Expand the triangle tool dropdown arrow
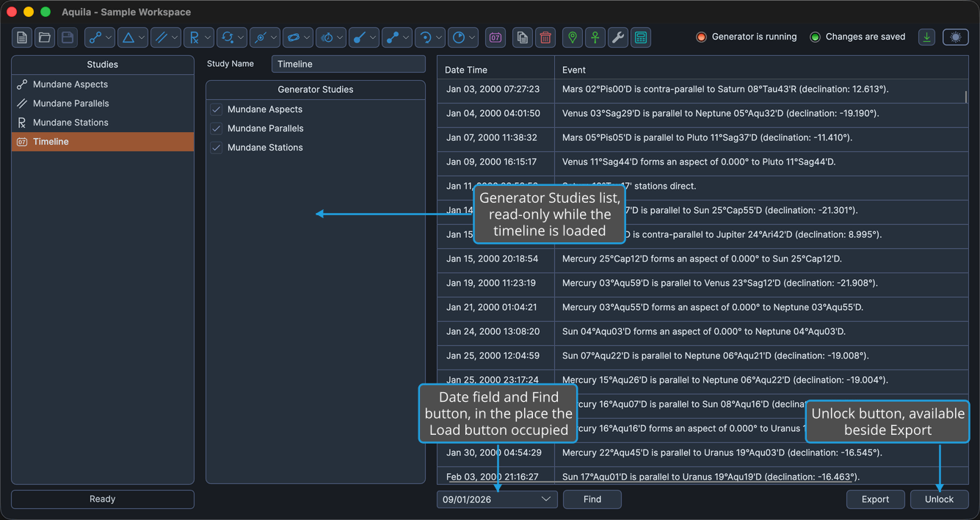980x520 pixels. (142, 37)
